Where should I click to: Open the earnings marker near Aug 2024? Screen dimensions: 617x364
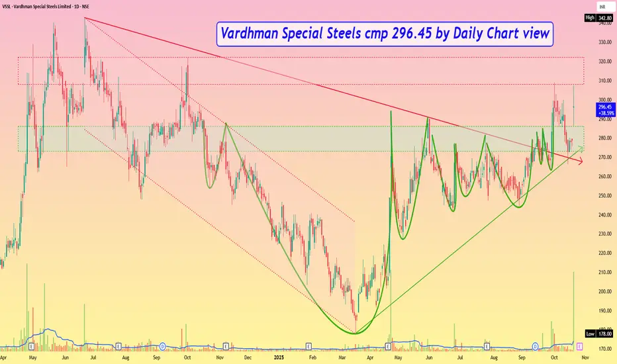pyautogui.click(x=118, y=347)
